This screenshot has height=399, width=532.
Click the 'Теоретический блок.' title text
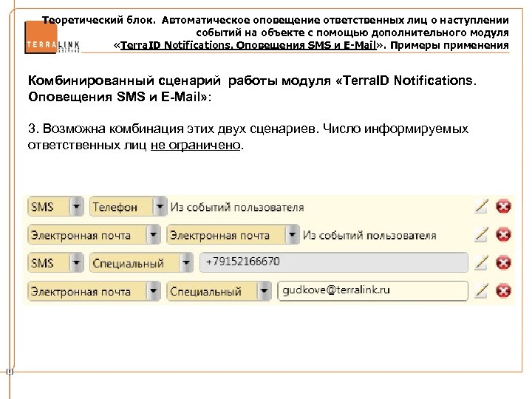99,20
